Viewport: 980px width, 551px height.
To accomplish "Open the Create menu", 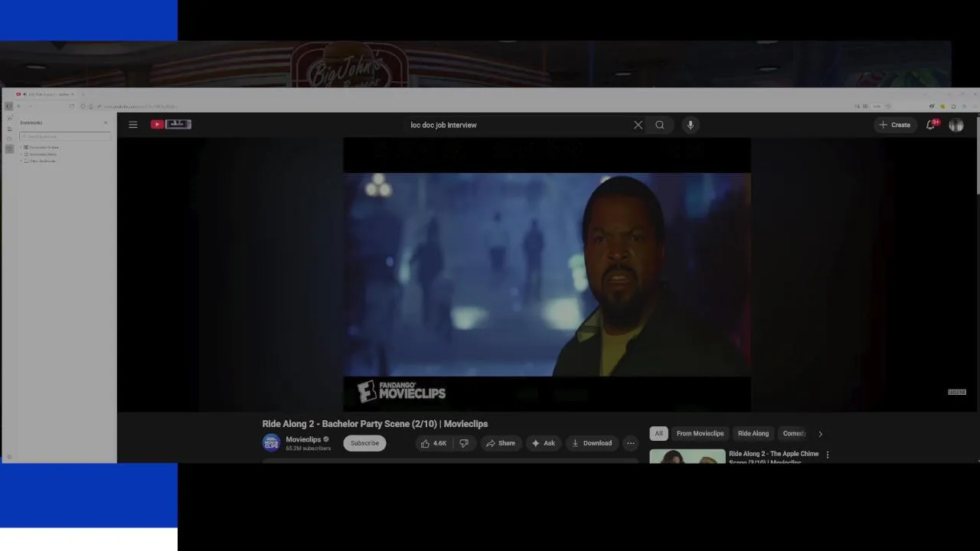I will (x=895, y=125).
